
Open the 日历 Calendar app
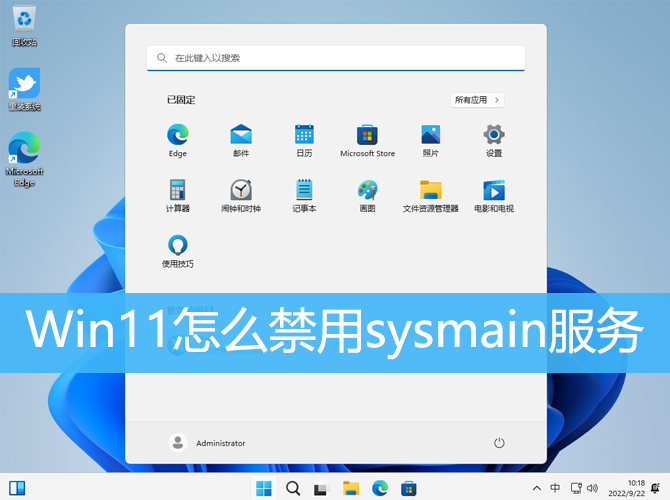point(304,135)
